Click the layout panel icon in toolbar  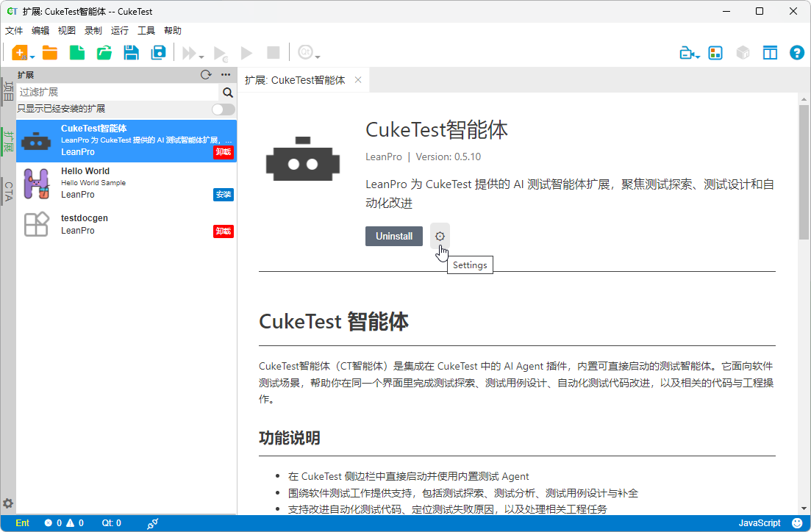coord(770,53)
